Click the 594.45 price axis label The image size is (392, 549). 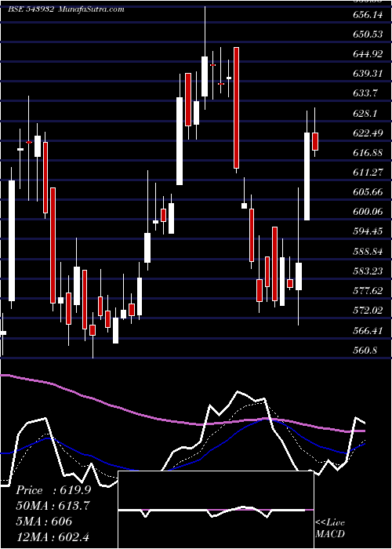pos(366,231)
